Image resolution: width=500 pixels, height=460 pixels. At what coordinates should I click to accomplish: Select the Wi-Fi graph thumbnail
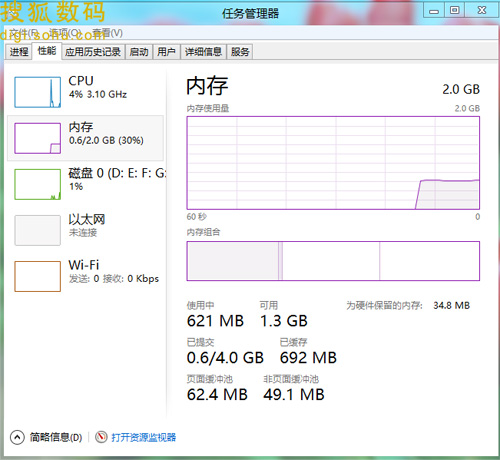(x=38, y=276)
